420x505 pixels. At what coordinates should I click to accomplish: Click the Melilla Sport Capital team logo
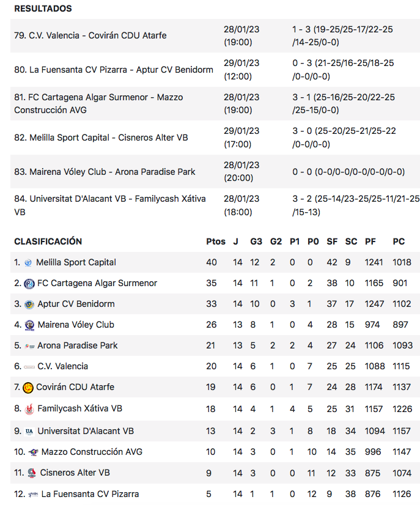click(28, 263)
